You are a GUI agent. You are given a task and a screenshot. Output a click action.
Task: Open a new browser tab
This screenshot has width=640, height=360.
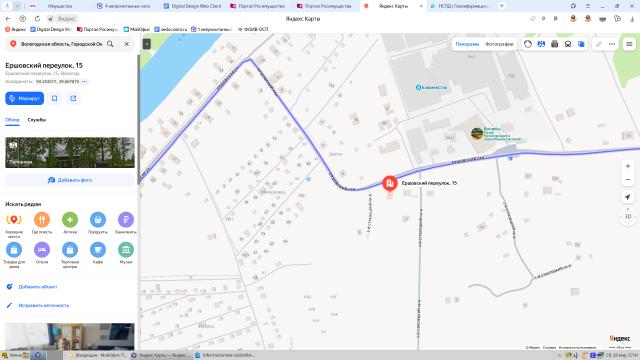(501, 6)
